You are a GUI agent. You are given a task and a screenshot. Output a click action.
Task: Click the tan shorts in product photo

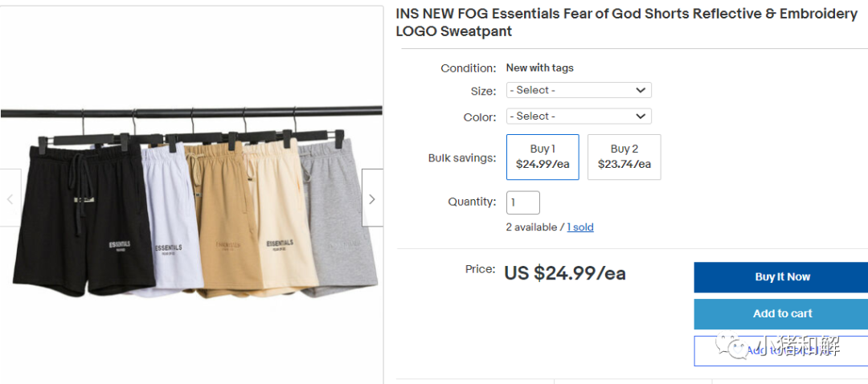[222, 222]
